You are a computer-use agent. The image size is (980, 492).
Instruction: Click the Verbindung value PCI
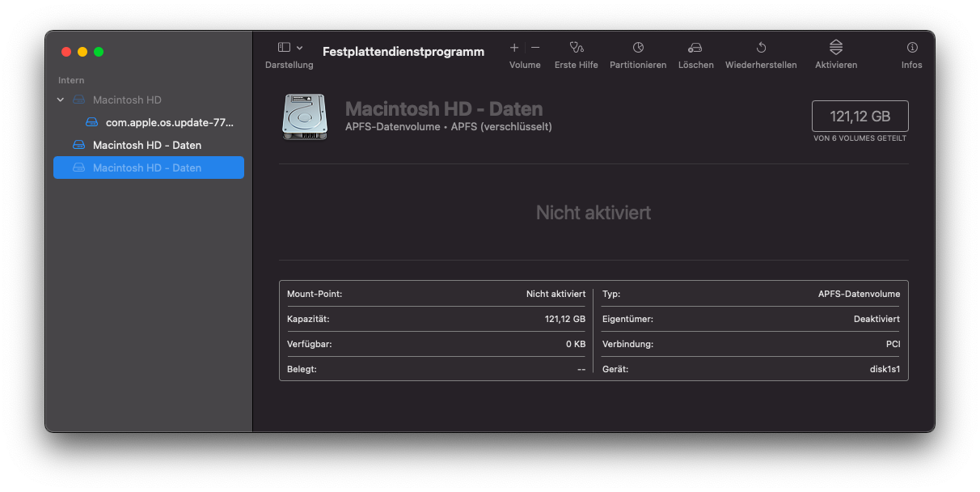pos(893,344)
